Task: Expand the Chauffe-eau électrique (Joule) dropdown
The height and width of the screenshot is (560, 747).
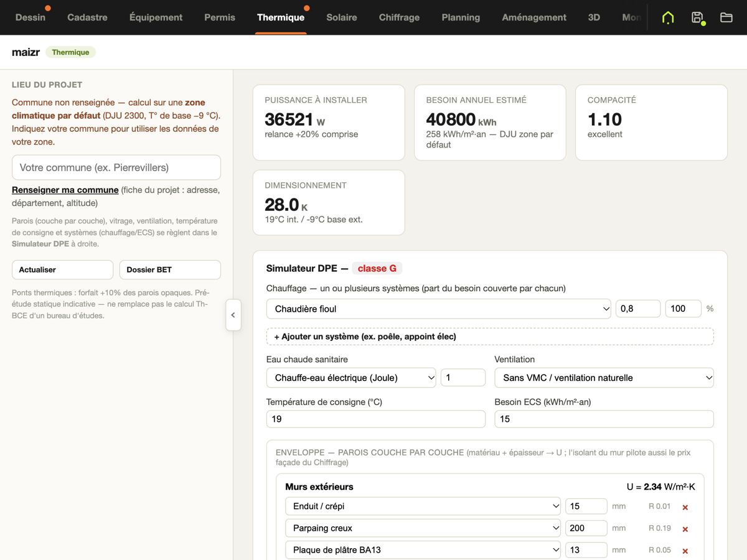Action: pyautogui.click(x=351, y=378)
